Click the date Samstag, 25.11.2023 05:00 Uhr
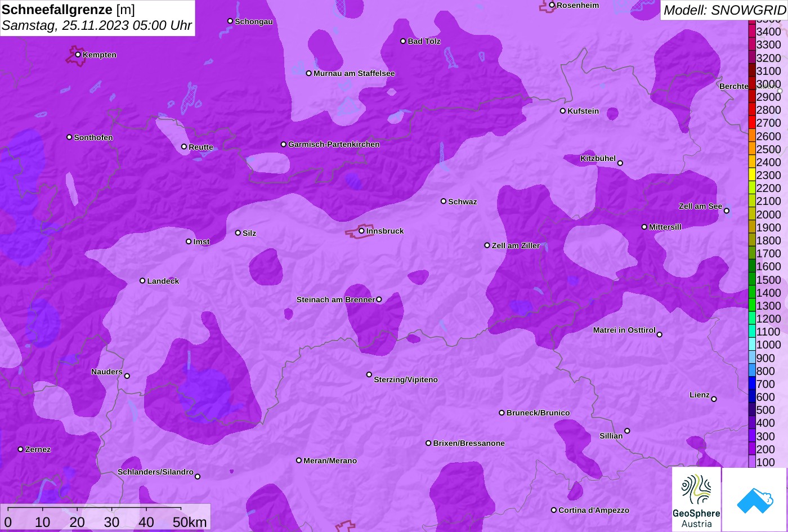This screenshot has width=788, height=532. (97, 25)
